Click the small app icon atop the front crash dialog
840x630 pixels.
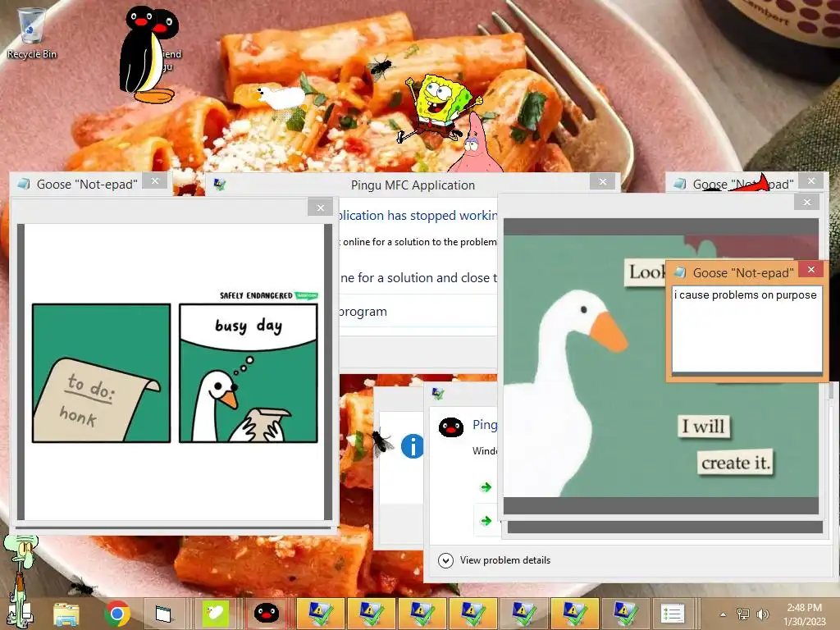pos(437,395)
